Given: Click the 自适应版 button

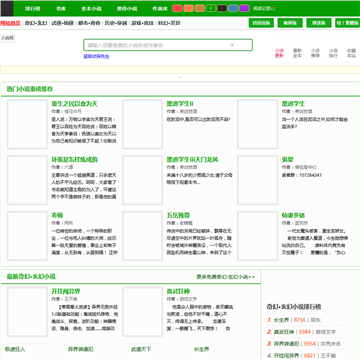Looking at the screenshot, I should [x=261, y=23].
